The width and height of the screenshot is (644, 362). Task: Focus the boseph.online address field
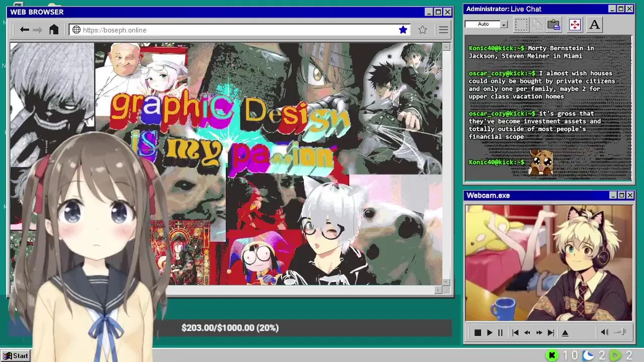click(239, 30)
